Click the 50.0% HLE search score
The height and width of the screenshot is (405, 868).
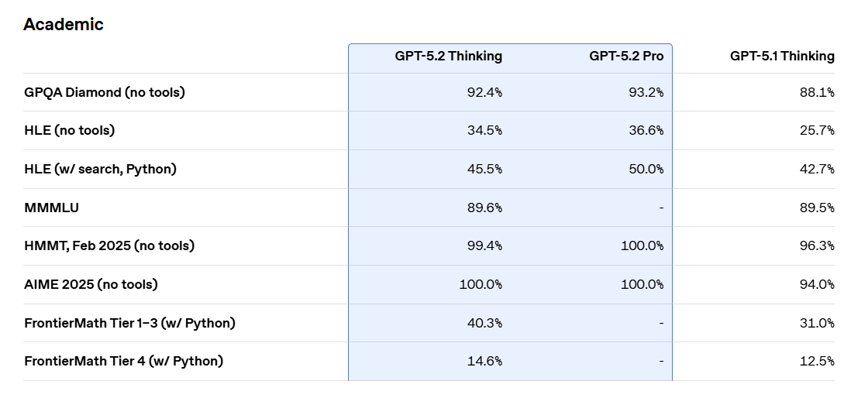click(646, 169)
